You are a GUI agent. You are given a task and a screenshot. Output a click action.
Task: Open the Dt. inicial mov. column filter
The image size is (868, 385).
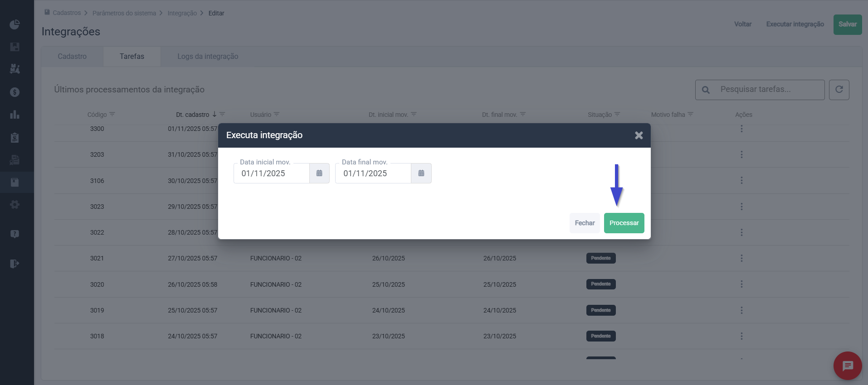click(414, 114)
